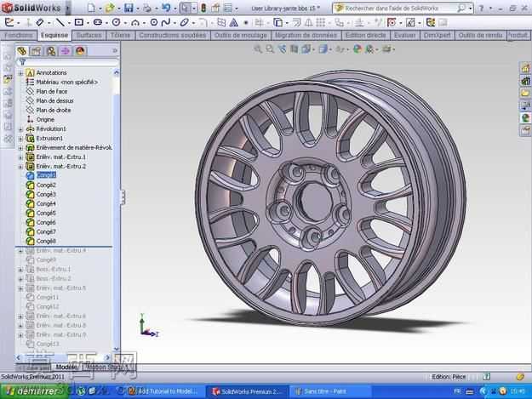The width and height of the screenshot is (532, 399).
Task: Switch to the Fonctions tab
Action: [19, 35]
